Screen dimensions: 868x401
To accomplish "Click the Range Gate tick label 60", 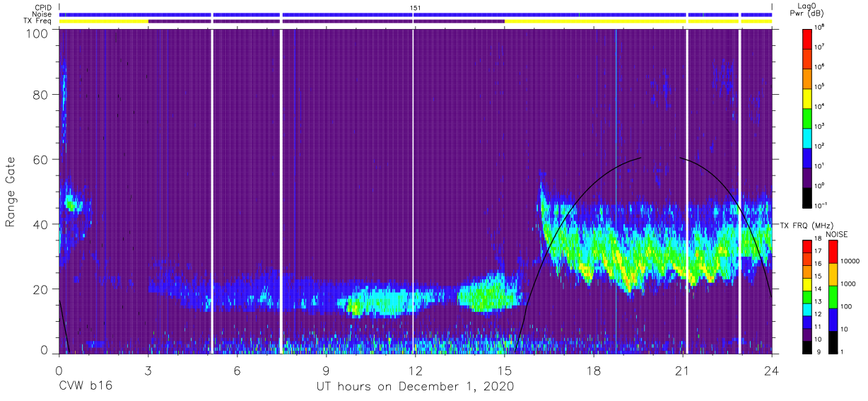I will point(41,160).
